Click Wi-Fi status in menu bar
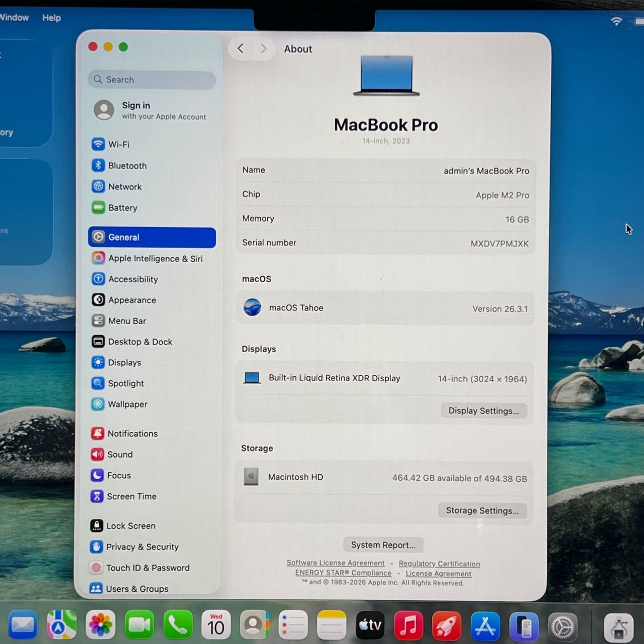The height and width of the screenshot is (644, 644). pos(616,21)
